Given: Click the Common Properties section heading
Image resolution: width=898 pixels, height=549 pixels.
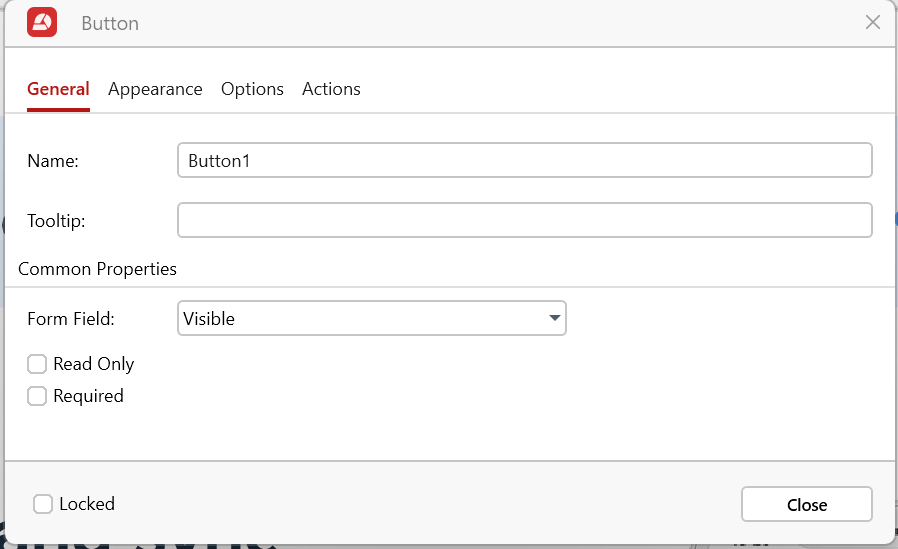Looking at the screenshot, I should [x=97, y=269].
